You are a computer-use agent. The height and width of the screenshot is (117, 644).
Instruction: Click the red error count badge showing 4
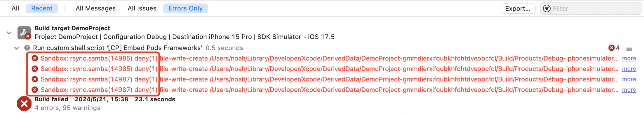coord(614,48)
